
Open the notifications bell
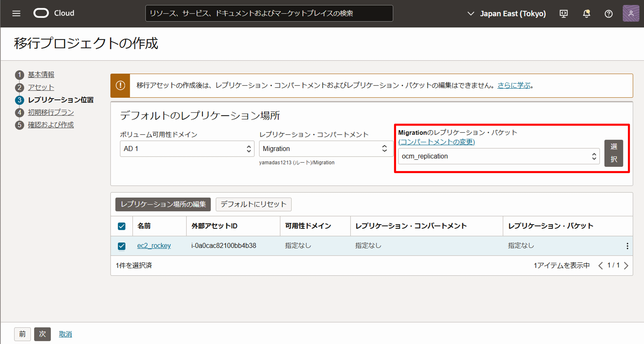point(586,13)
